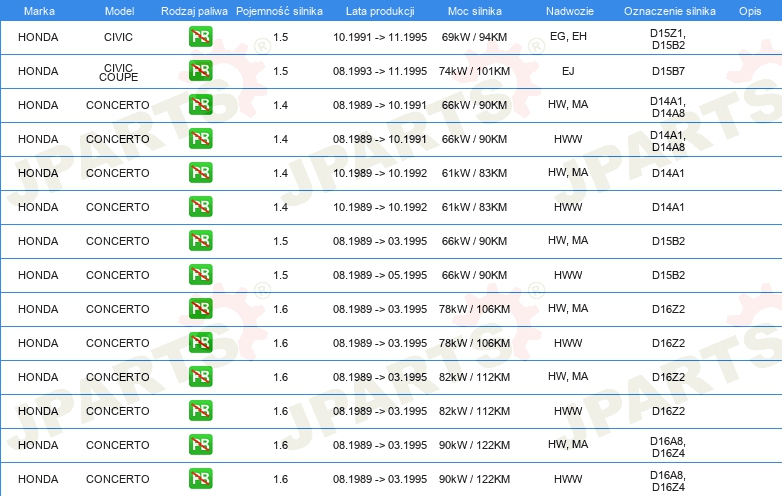This screenshot has height=496, width=782.
Task: Click the Marka column header
Action: pyautogui.click(x=39, y=11)
